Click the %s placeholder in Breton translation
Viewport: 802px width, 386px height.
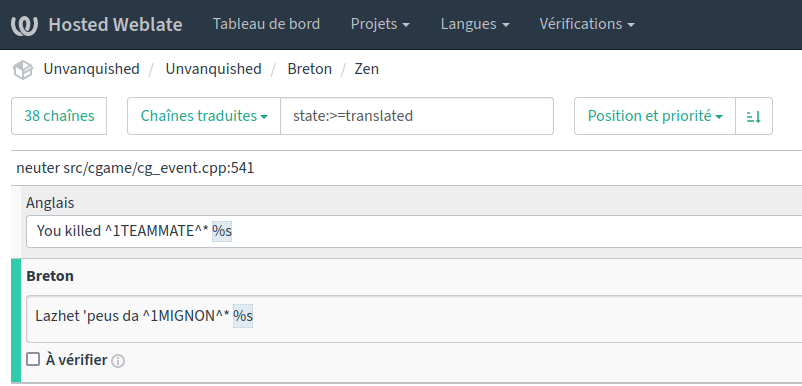click(243, 316)
